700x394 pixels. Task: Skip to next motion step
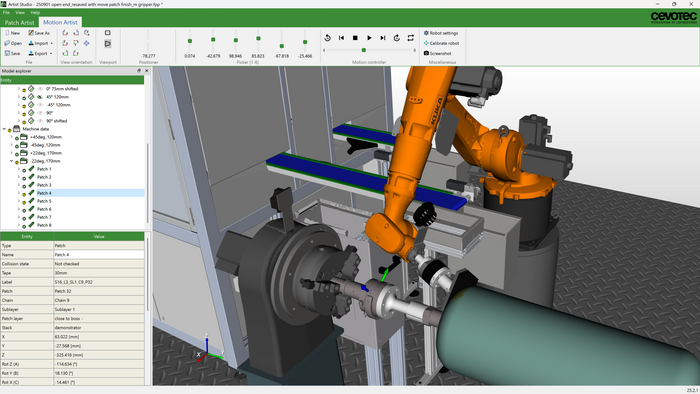tap(383, 38)
